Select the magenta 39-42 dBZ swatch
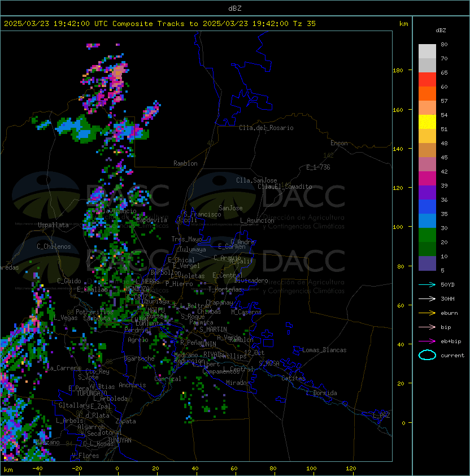Image resolution: width=470 pixels, height=476 pixels. [x=427, y=179]
